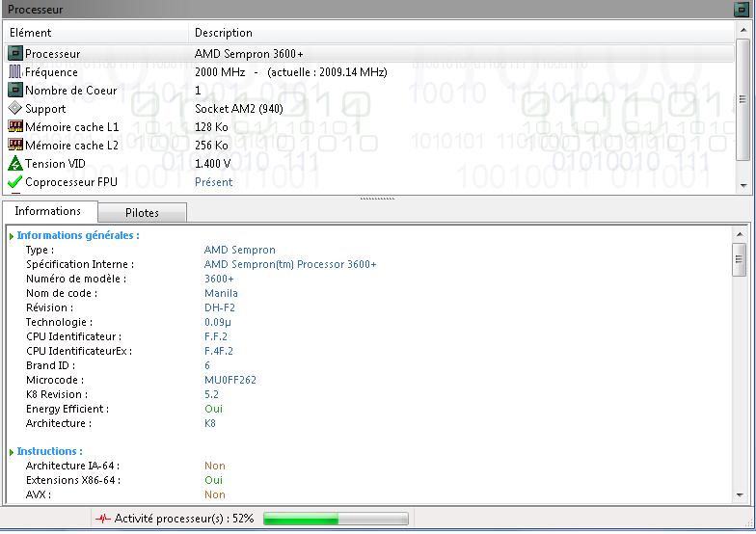Click the 'Non' value for AVX
The image size is (756, 534).
[x=214, y=494]
